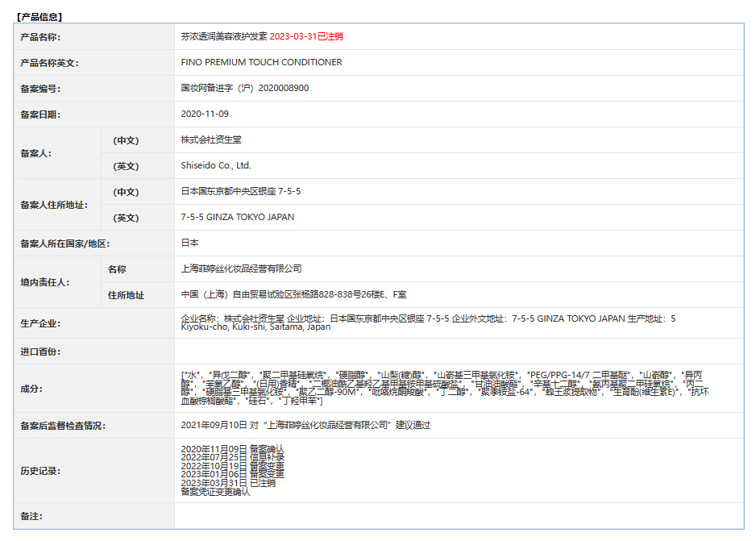Select 7-5-5 GINZA TOKYO JAPAN in address row
756x541 pixels.
pyautogui.click(x=238, y=218)
